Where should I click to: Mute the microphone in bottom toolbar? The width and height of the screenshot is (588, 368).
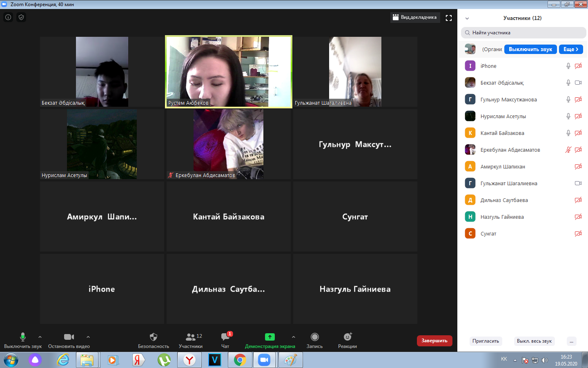click(23, 337)
